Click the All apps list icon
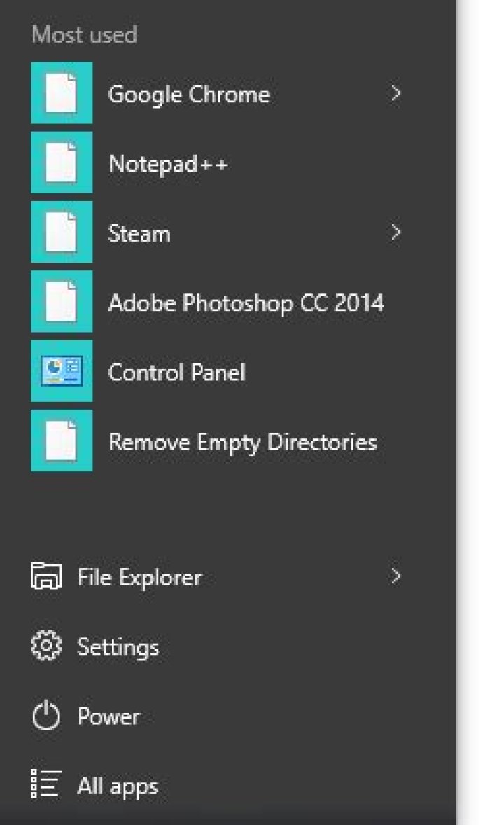This screenshot has width=504, height=825. (46, 784)
